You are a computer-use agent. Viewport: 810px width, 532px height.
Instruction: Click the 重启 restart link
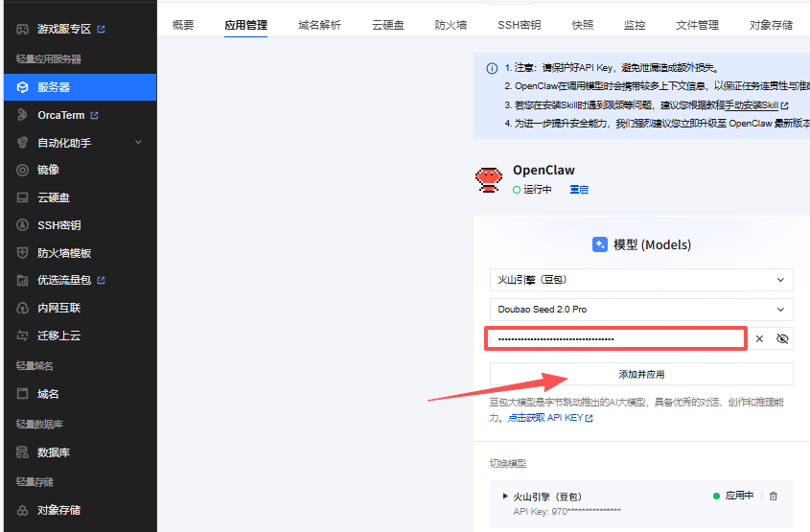point(579,190)
